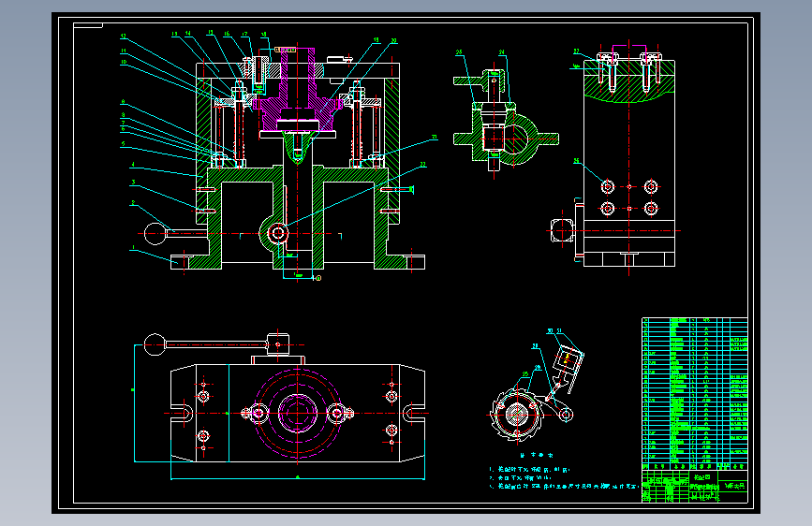The width and height of the screenshot is (812, 526).
Task: Pick the bolt hole indicated by the side-view leader
Action: tap(608, 186)
